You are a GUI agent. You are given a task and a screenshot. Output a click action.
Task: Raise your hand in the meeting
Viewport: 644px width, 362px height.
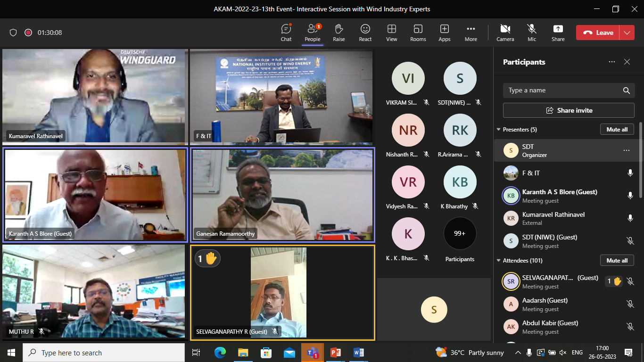pyautogui.click(x=339, y=33)
